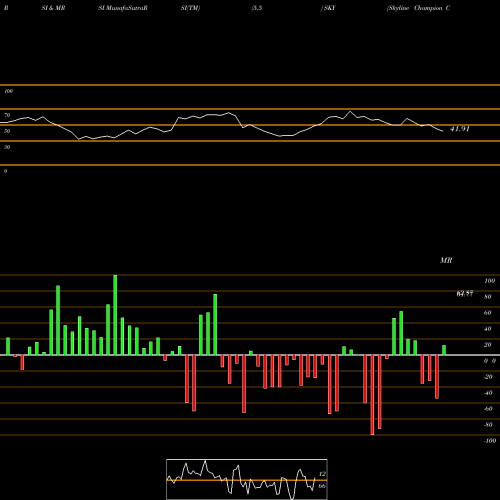Click the 50 level label on RSI panel
The height and width of the screenshot is (500, 500).
coord(7,131)
